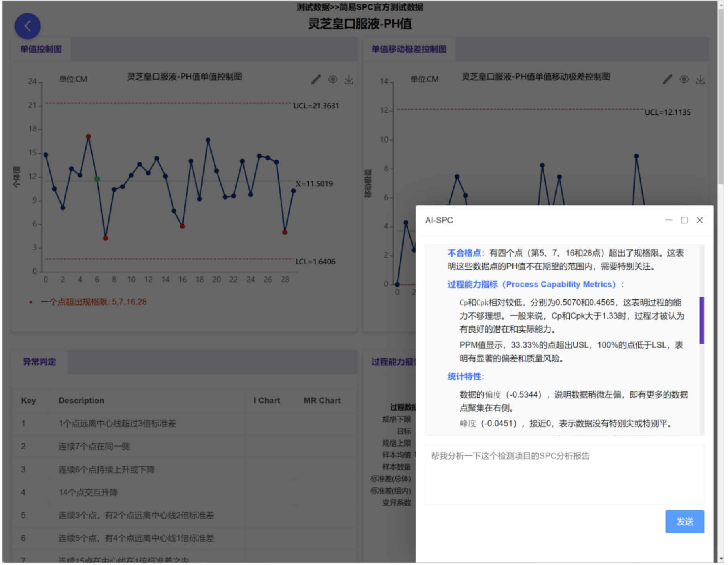Open the edit pencil on the moving range chart
Viewport: 728px width, 565px height.
(667, 79)
